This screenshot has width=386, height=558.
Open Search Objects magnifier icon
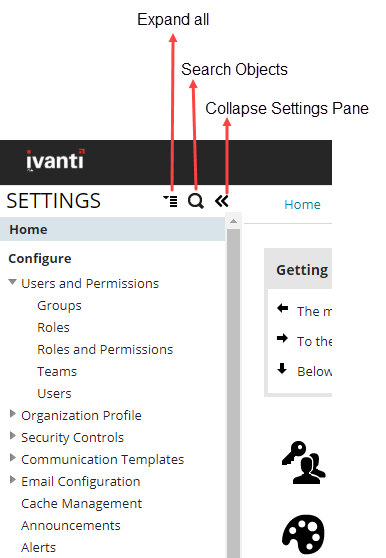pyautogui.click(x=196, y=201)
